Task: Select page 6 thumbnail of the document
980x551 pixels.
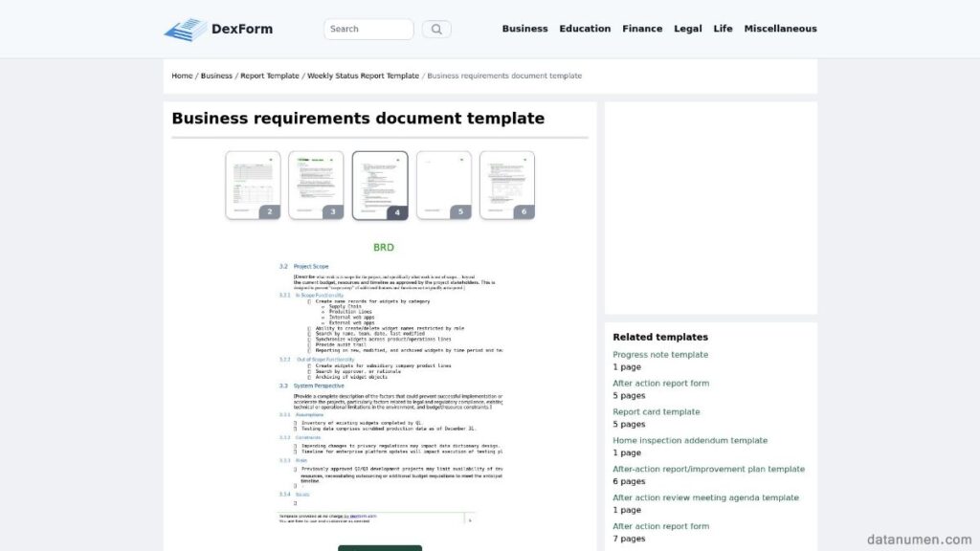Action: pos(507,184)
